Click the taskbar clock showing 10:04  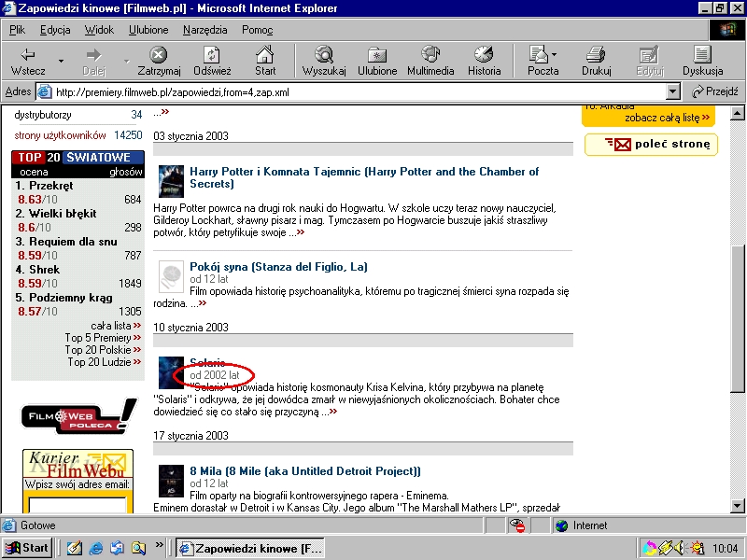pos(725,549)
